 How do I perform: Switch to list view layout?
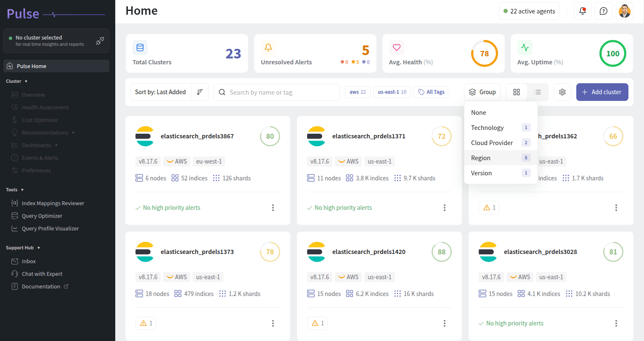(x=538, y=92)
